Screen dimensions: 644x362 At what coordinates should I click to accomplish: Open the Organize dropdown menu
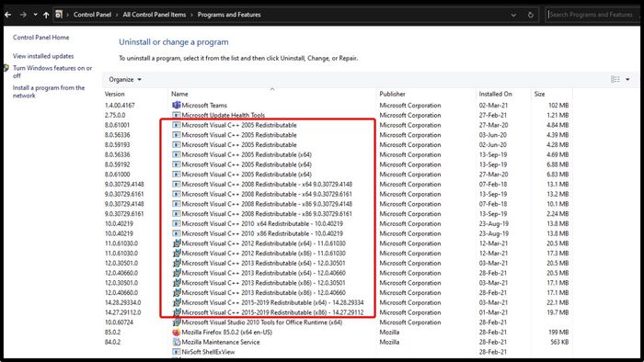(x=125, y=79)
